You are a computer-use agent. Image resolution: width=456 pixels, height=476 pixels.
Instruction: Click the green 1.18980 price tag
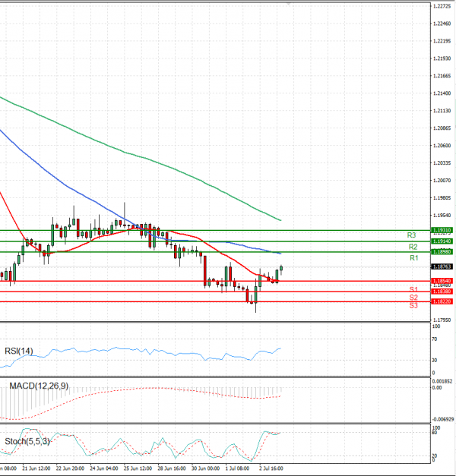pyautogui.click(x=442, y=251)
